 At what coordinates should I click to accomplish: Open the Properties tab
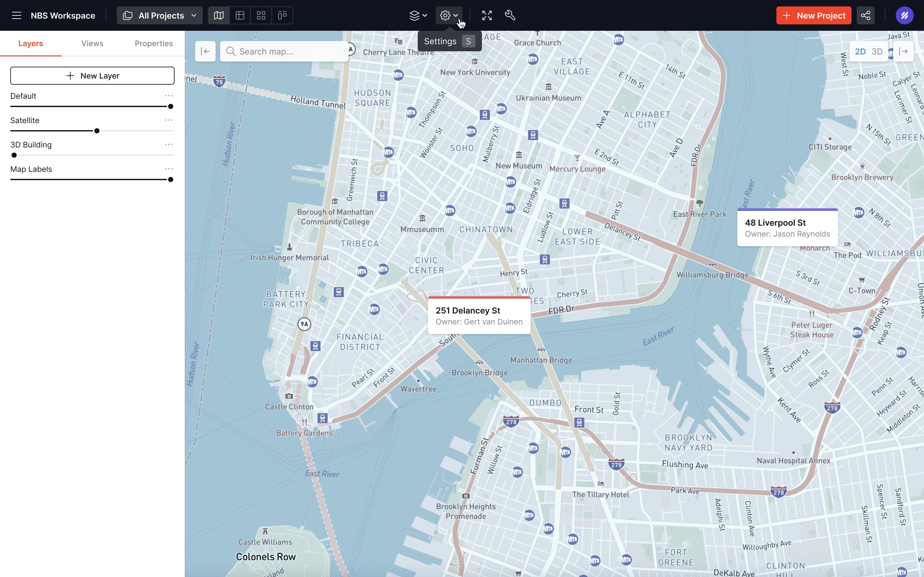coord(153,43)
